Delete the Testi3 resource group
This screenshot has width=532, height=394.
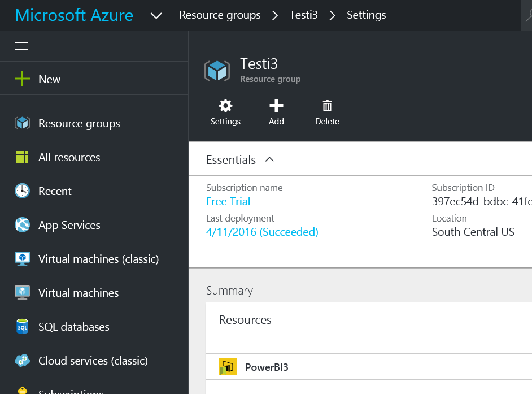click(327, 112)
